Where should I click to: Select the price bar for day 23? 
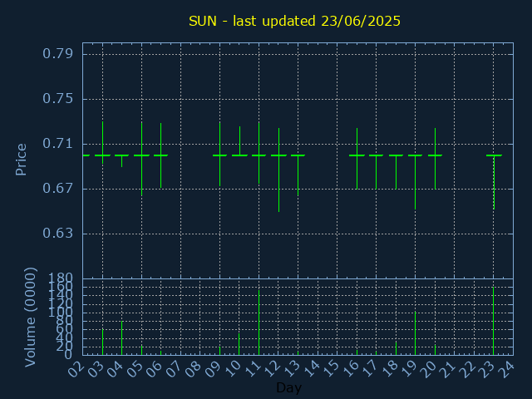click(494, 182)
